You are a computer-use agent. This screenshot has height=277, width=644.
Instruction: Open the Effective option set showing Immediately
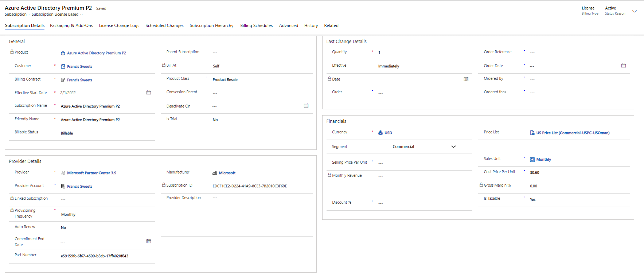389,66
